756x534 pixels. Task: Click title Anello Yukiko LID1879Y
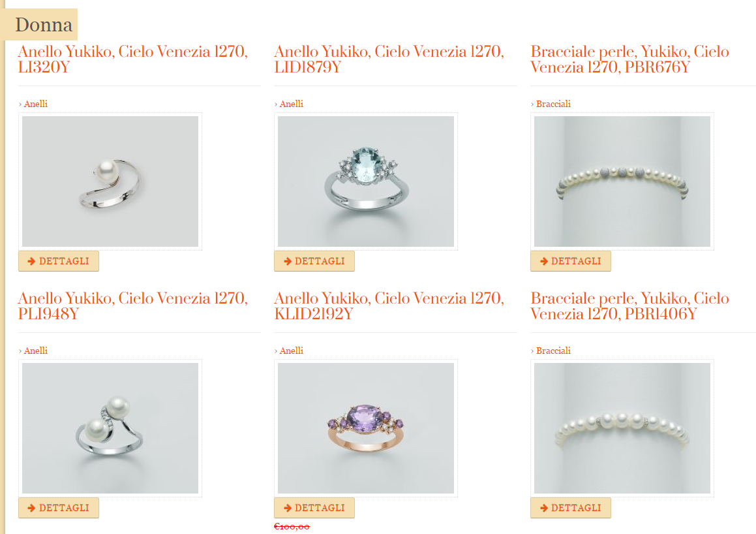tap(389, 59)
